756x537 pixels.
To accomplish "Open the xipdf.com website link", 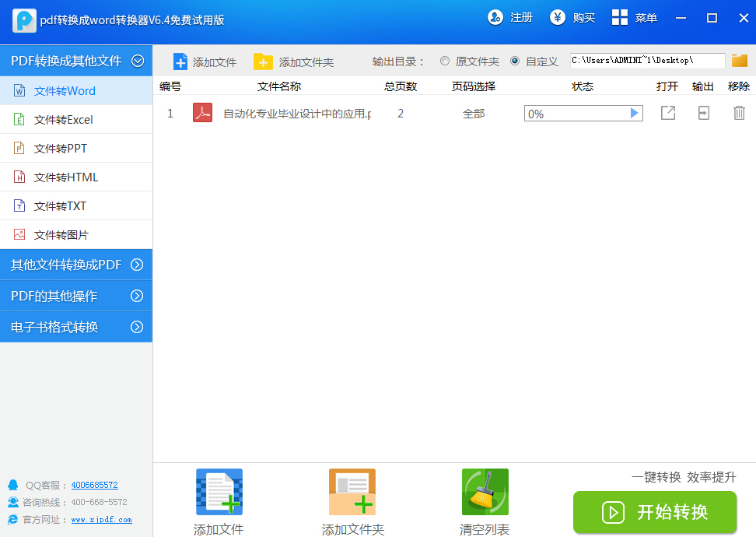I will point(101,520).
